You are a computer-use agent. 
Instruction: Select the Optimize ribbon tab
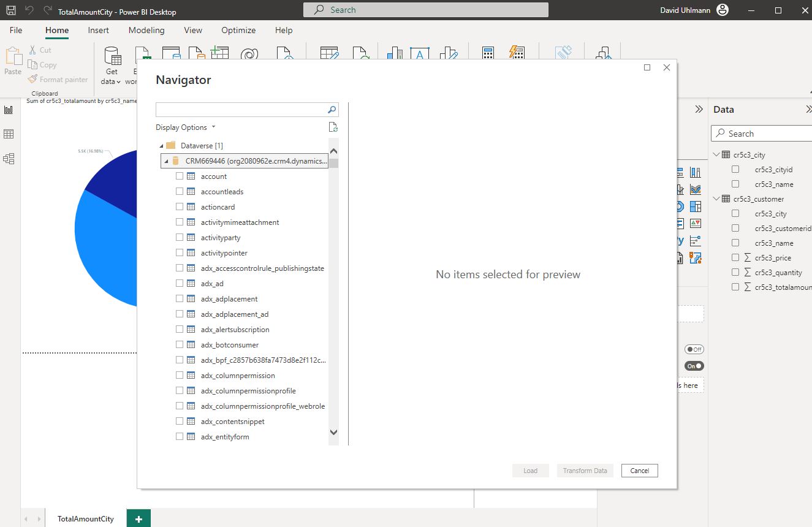[238, 30]
